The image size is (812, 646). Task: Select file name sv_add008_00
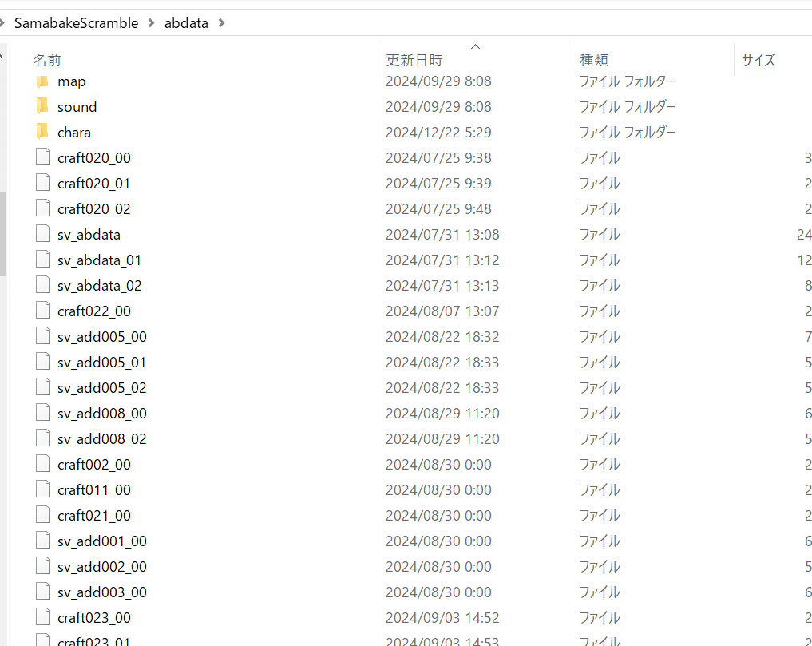102,414
